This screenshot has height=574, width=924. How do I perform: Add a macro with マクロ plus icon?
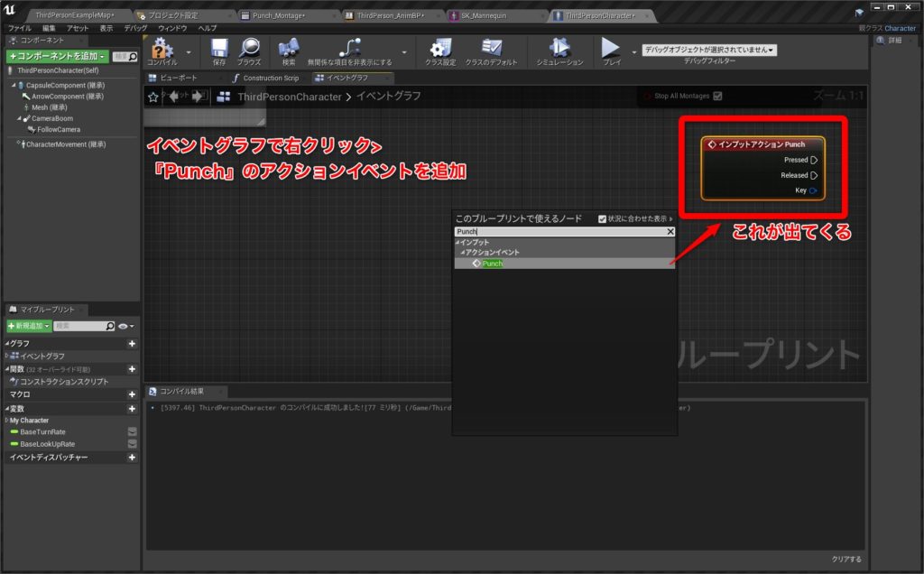(132, 394)
